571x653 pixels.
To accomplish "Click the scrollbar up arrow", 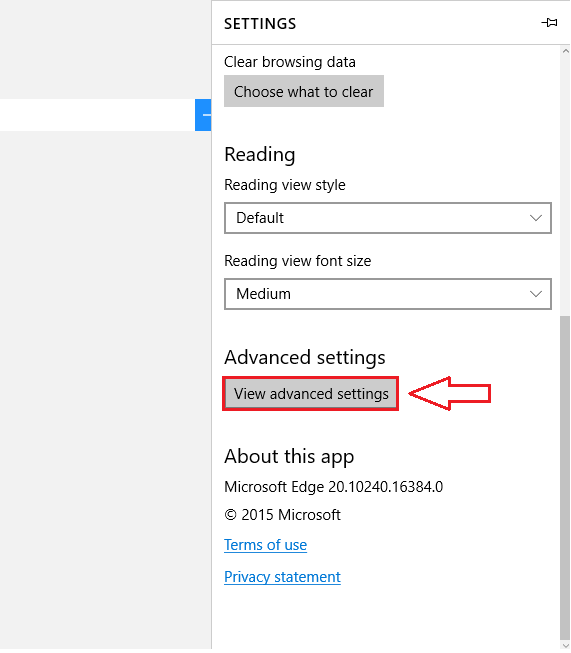I will (565, 51).
